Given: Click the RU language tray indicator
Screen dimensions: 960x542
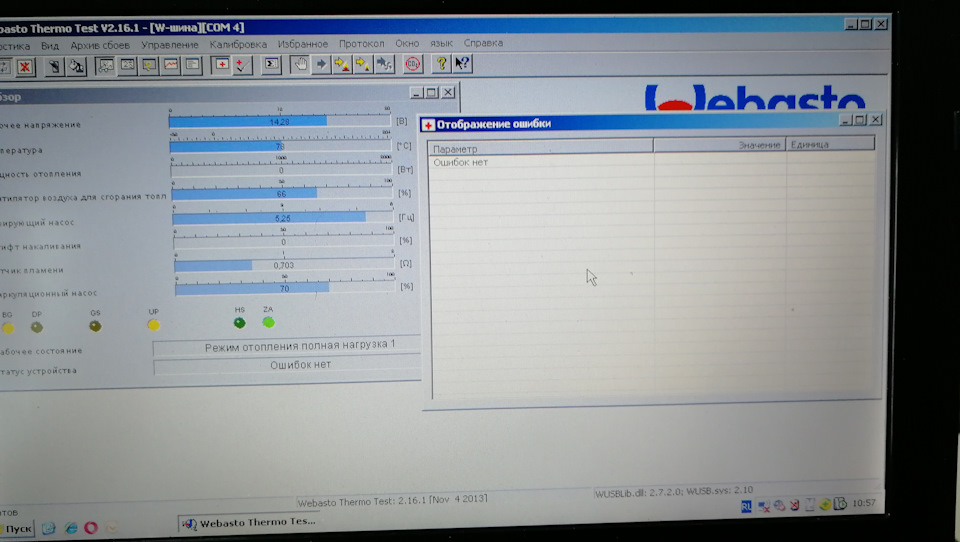Looking at the screenshot, I should pyautogui.click(x=746, y=506).
